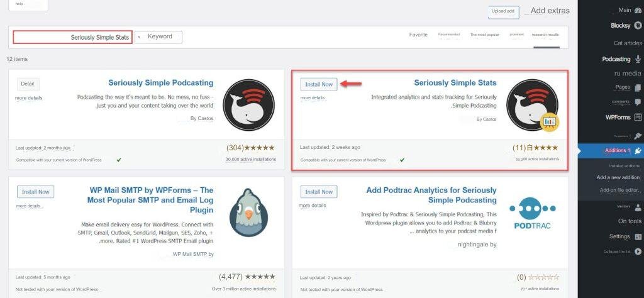This screenshot has width=644, height=298.
Task: Open Add a new addition submenu item
Action: [x=618, y=177]
